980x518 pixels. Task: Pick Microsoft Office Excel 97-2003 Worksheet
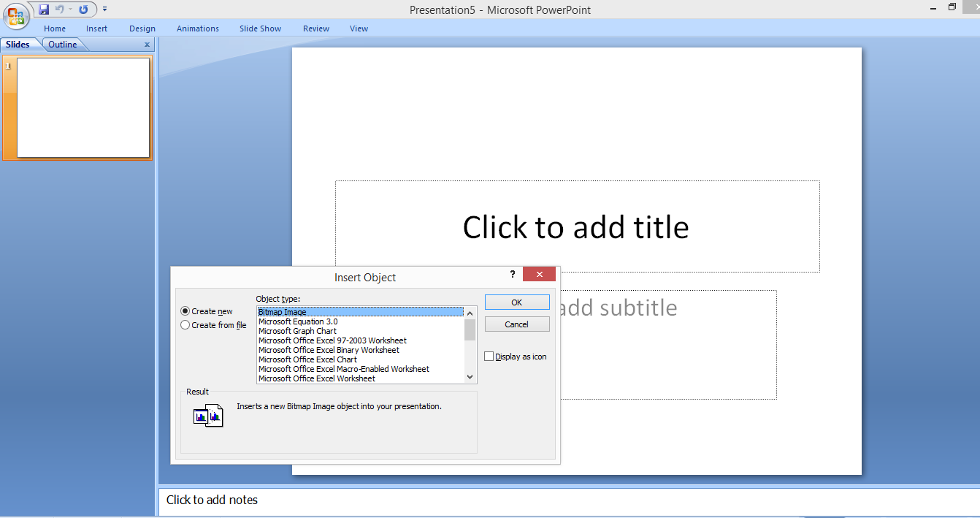(361, 340)
